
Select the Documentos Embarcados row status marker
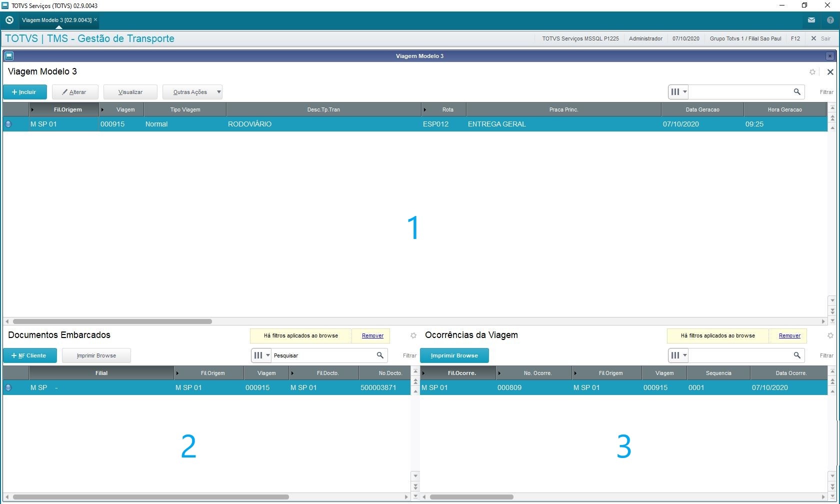pos(8,387)
